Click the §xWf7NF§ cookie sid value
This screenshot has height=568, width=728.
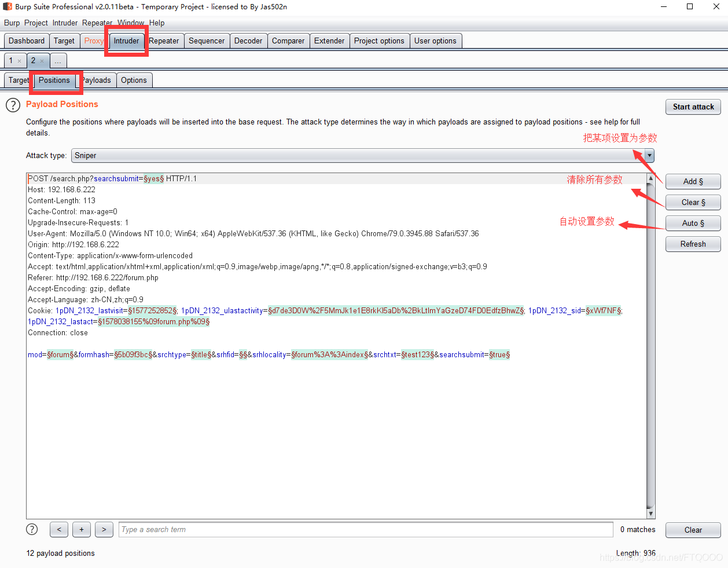click(604, 310)
